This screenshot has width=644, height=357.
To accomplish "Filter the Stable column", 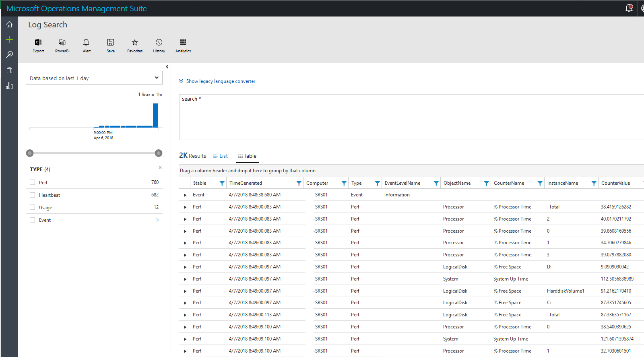I will click(x=222, y=183).
